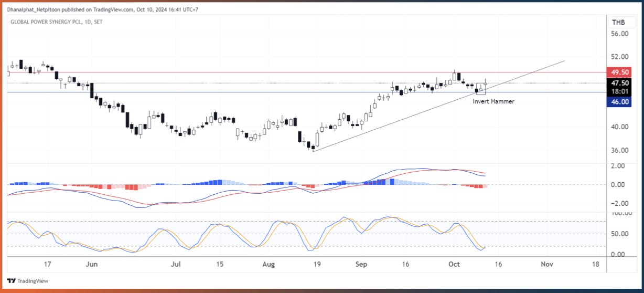Click the 18 date label on time axis

point(596,264)
